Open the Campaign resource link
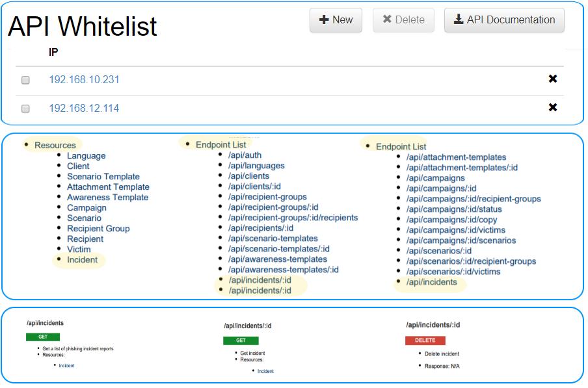588x388 pixels. pyautogui.click(x=87, y=208)
